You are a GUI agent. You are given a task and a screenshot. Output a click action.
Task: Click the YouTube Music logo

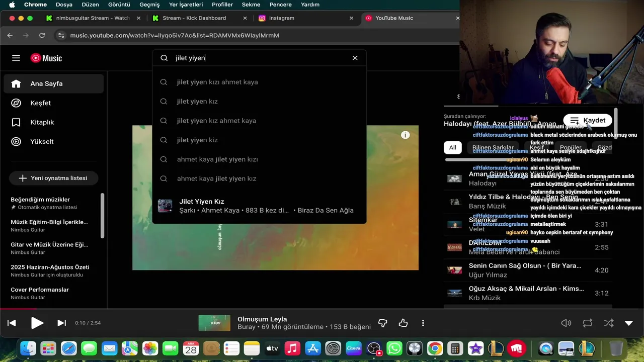pos(46,58)
